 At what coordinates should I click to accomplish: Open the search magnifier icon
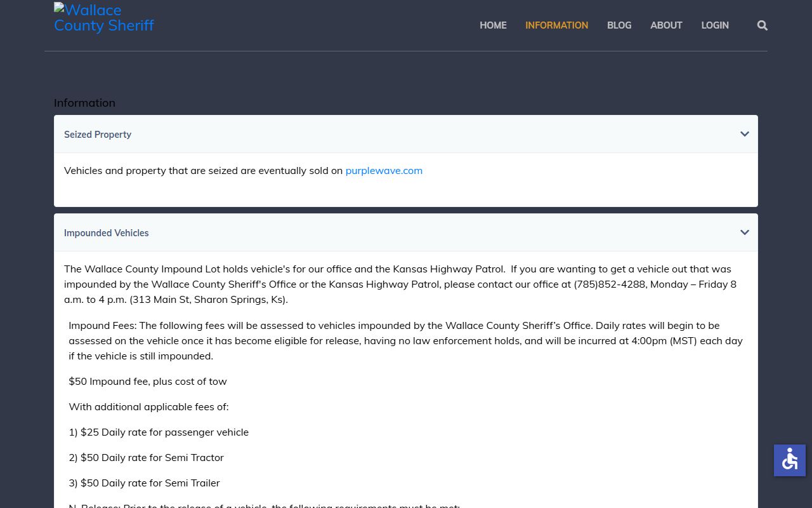tap(763, 25)
